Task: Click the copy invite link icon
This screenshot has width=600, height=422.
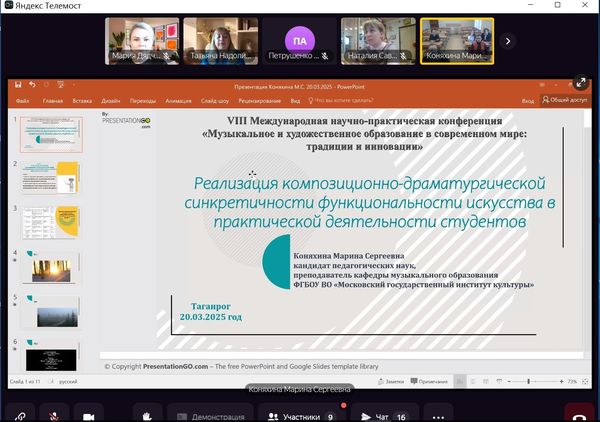Action: coord(19,414)
